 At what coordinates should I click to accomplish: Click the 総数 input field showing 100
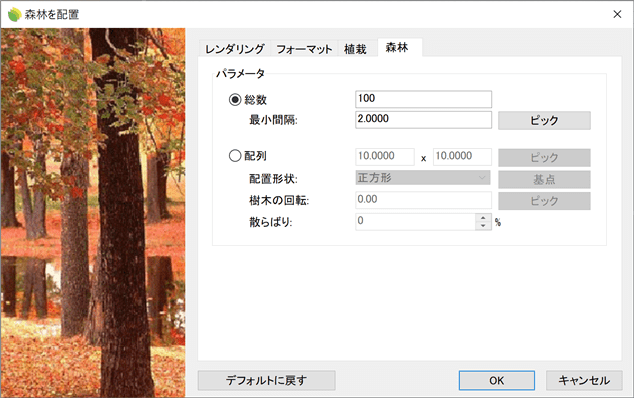(x=423, y=99)
